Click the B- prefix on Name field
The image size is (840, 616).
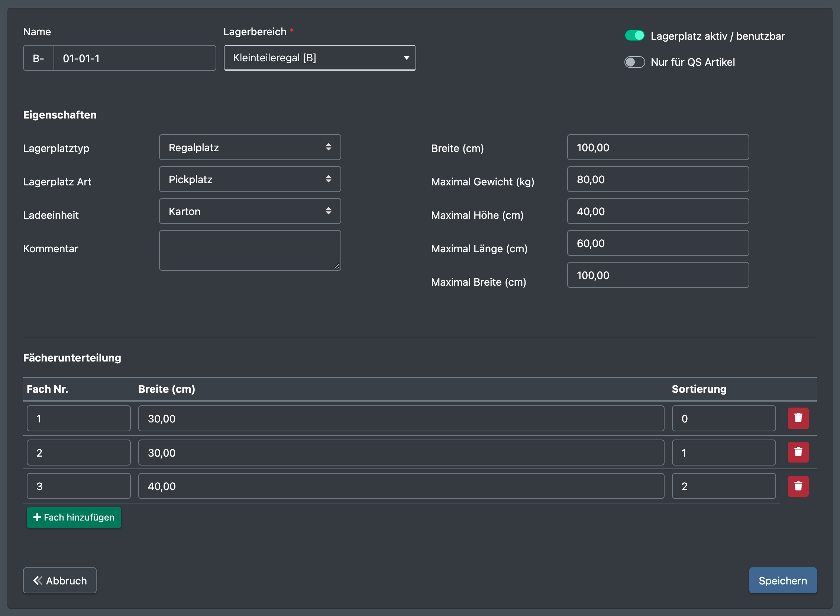(38, 58)
